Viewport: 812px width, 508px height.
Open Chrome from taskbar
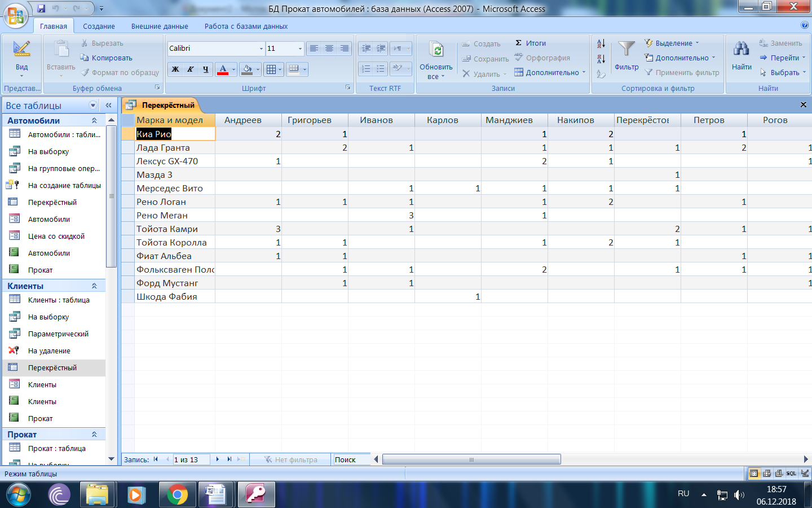pos(177,495)
